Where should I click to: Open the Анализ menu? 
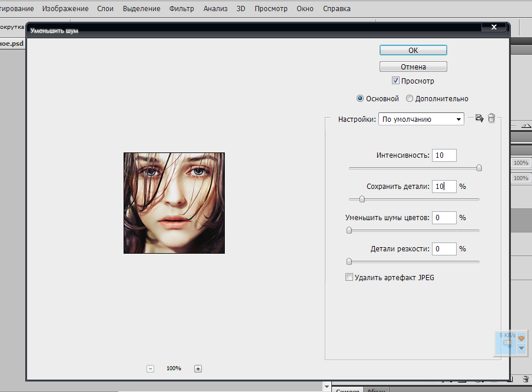tap(215, 9)
